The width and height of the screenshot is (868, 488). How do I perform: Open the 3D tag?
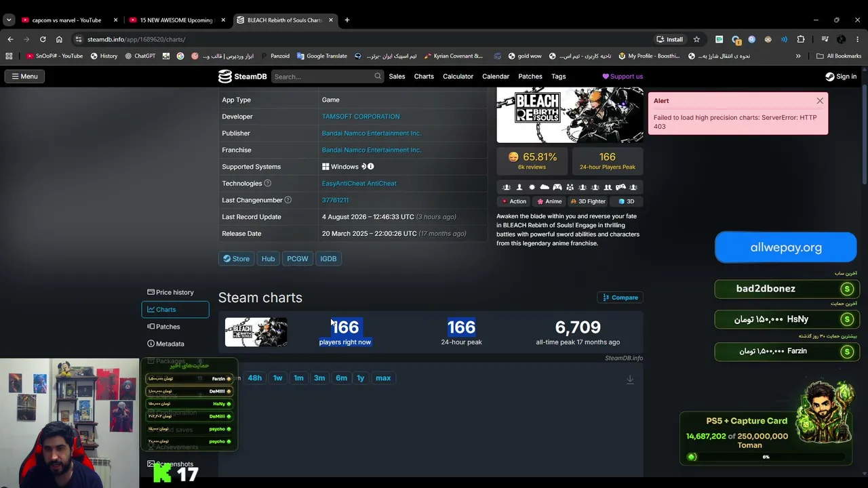coord(626,201)
